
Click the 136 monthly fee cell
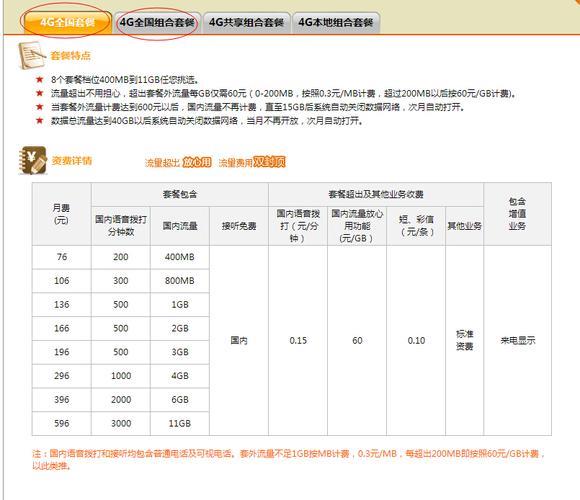click(x=61, y=305)
